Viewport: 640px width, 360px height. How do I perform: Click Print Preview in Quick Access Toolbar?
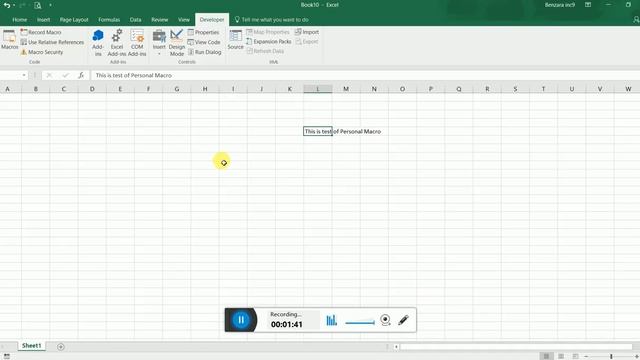(x=38, y=5)
